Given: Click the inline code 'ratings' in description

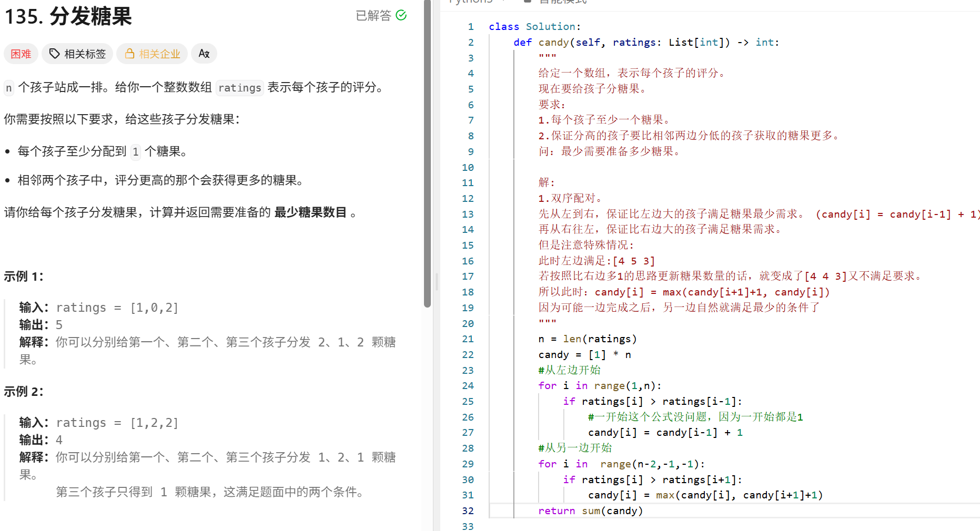Looking at the screenshot, I should 240,88.
